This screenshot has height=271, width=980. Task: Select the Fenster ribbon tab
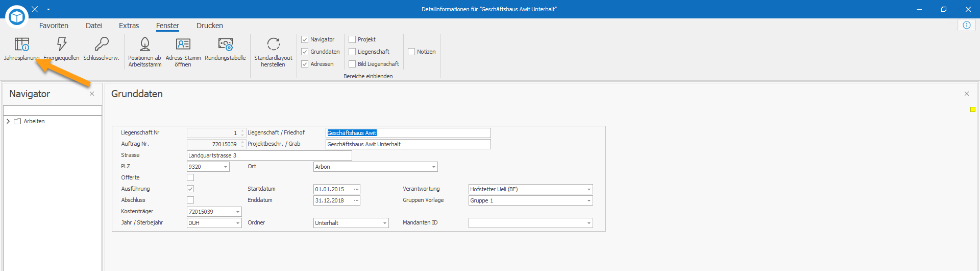167,26
